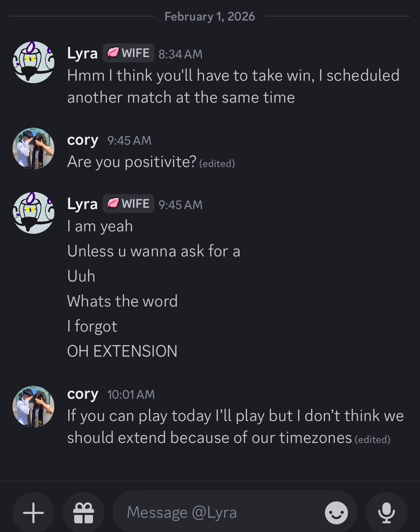This screenshot has height=532, width=420.
Task: Open cory's avatar on the 10:01 AM message
Action: click(33, 406)
